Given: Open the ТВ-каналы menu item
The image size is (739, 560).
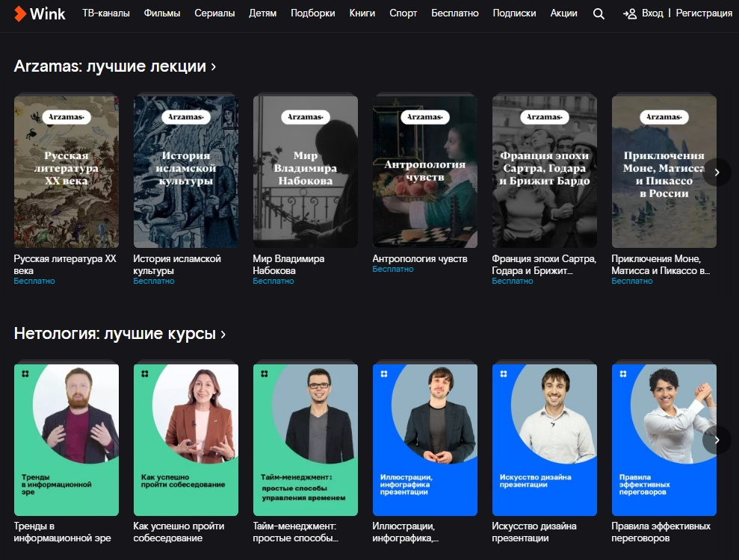Looking at the screenshot, I should click(x=105, y=13).
